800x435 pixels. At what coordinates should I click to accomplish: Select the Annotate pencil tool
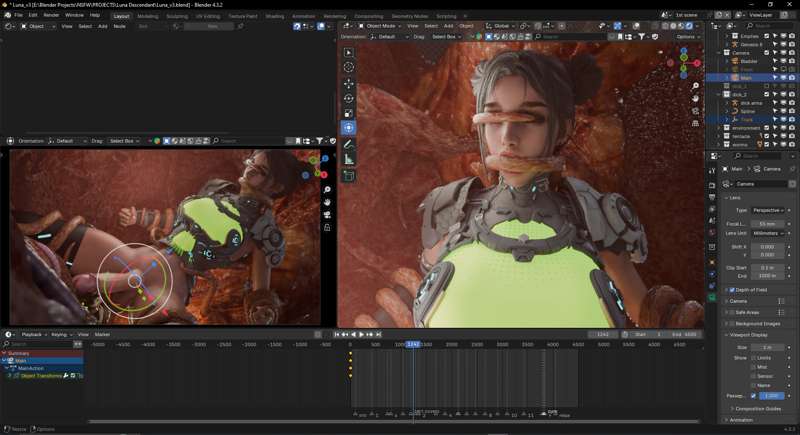tap(348, 144)
